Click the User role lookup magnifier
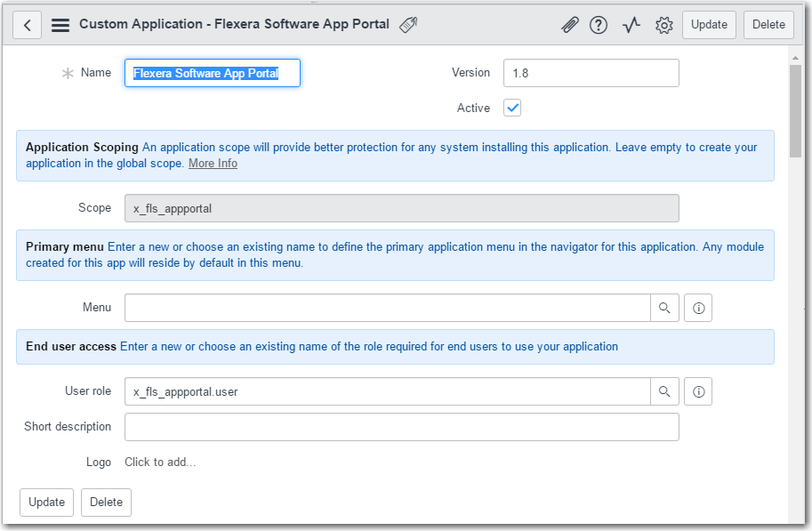 pos(664,391)
